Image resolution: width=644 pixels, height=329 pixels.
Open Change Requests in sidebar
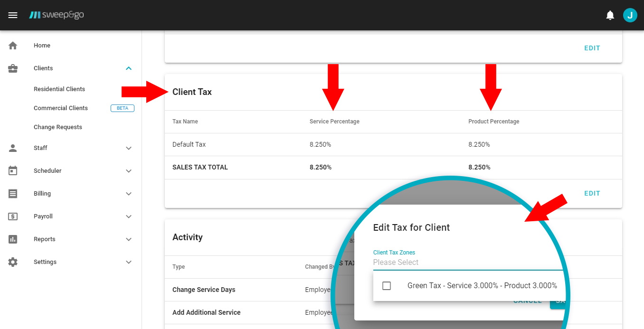(x=58, y=127)
